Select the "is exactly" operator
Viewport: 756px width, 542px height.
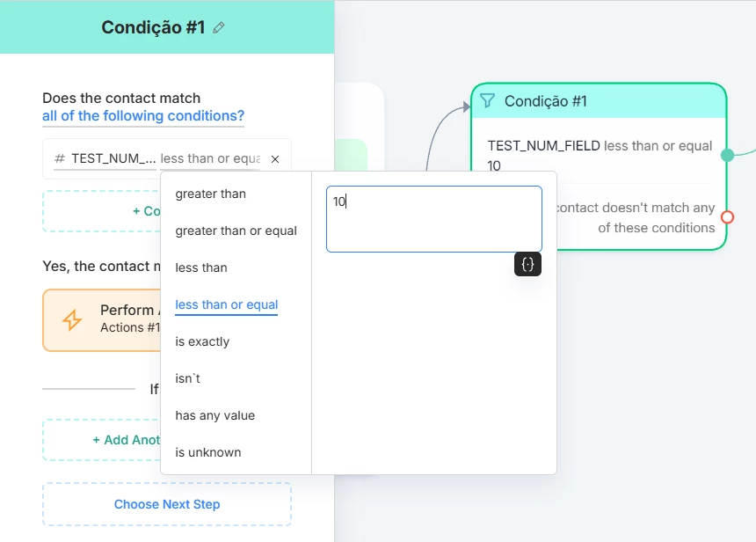point(202,341)
